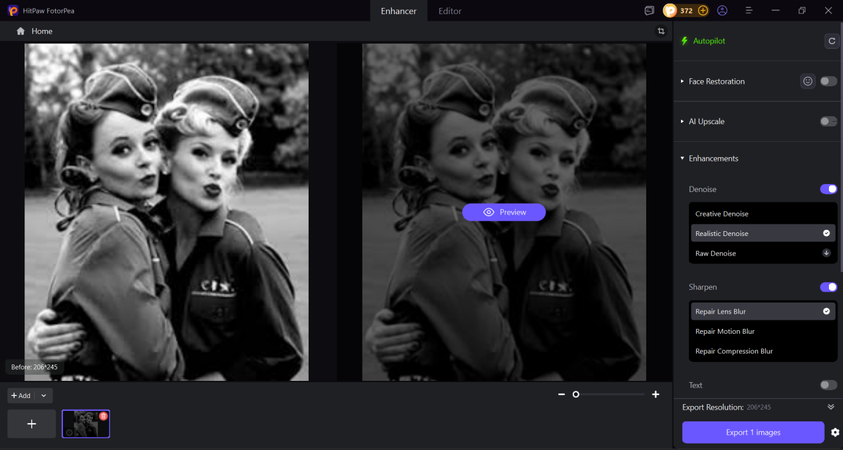Expand the AI Upscale section

point(682,122)
